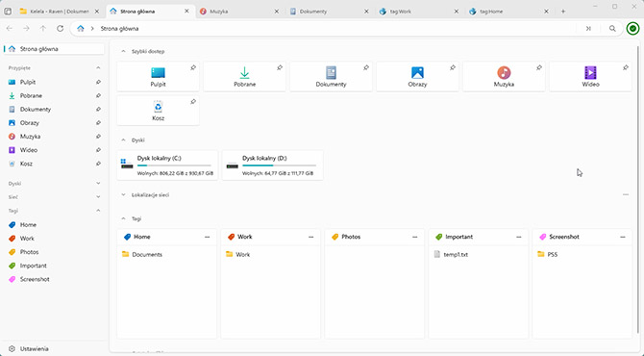
Task: Unpin Pulpit card via its pin icon
Action: tap(193, 67)
